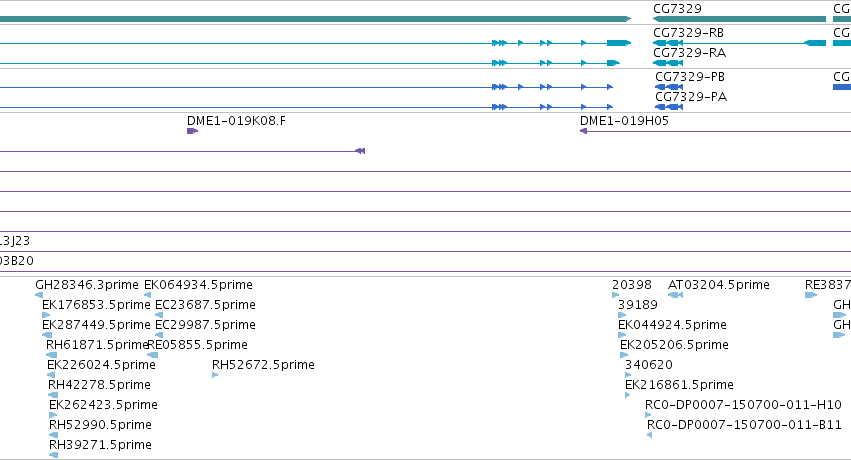Screen dimensions: 851x460
Task: Select AT03204.5prime EST label
Action: [x=719, y=285]
